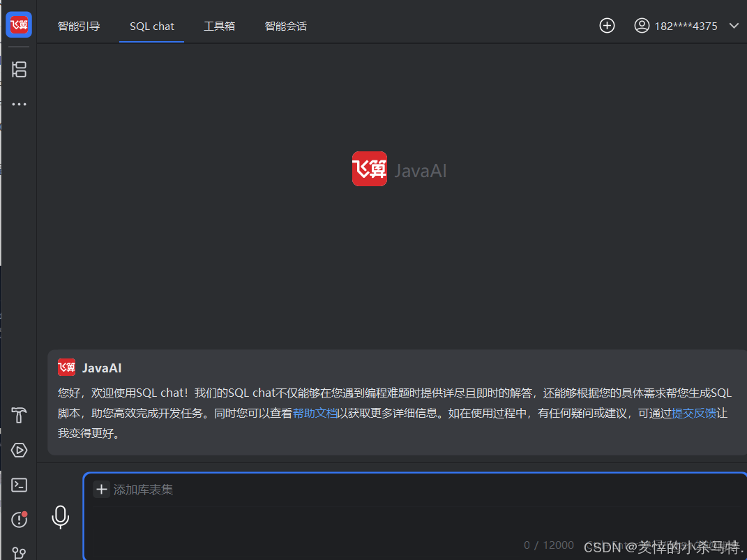Click the 提交反馈 link
This screenshot has height=560, width=747.
pyautogui.click(x=695, y=412)
